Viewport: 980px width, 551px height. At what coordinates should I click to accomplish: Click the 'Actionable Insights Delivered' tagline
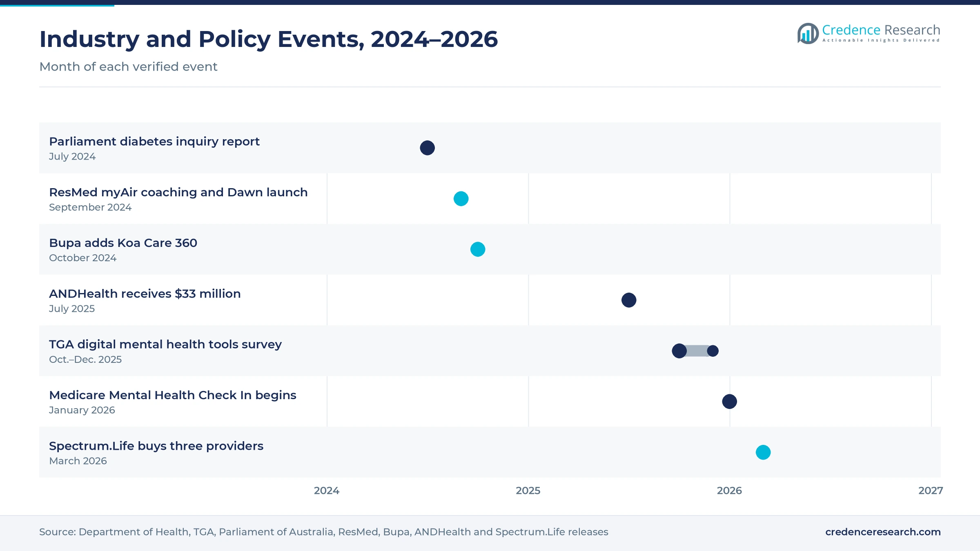pyautogui.click(x=881, y=40)
